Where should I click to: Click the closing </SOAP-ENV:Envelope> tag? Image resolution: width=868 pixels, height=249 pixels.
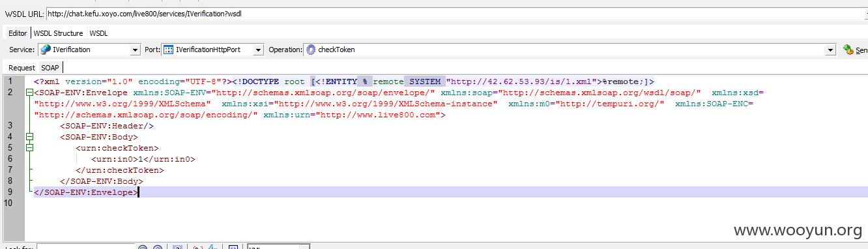point(86,192)
